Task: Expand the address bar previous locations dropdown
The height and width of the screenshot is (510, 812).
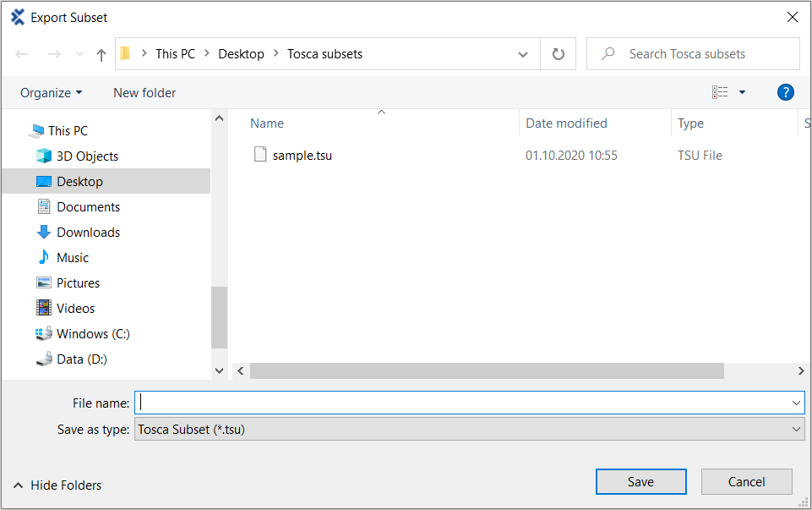Action: click(523, 54)
